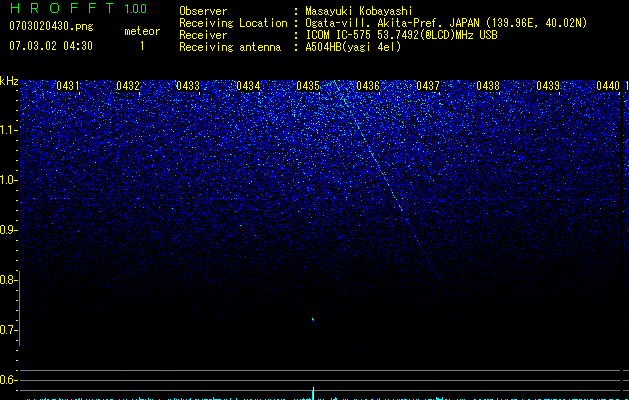Select receiver text ICOM IC-575 53.7492 MHz USB
The image size is (629, 400).
401,35
